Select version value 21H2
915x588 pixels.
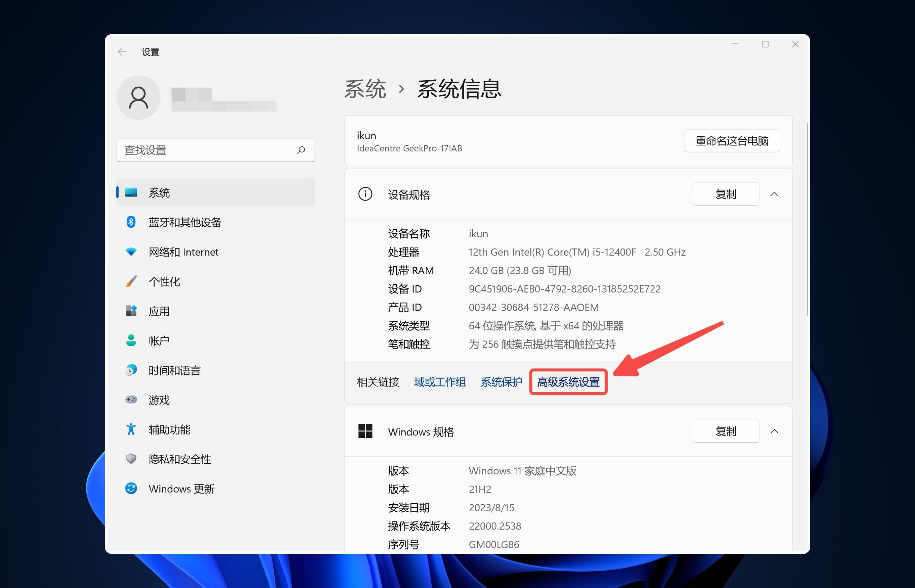[x=480, y=489]
